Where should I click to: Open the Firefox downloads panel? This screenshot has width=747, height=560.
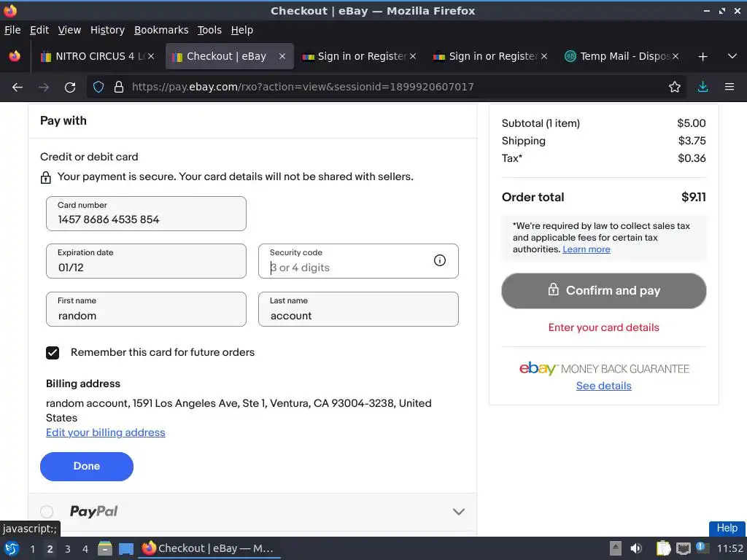pyautogui.click(x=703, y=87)
